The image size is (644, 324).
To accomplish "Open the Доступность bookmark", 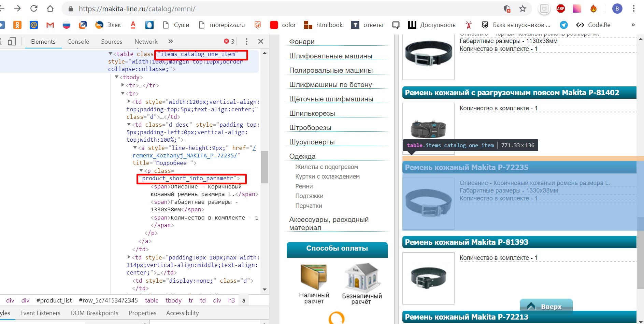I will pyautogui.click(x=432, y=25).
